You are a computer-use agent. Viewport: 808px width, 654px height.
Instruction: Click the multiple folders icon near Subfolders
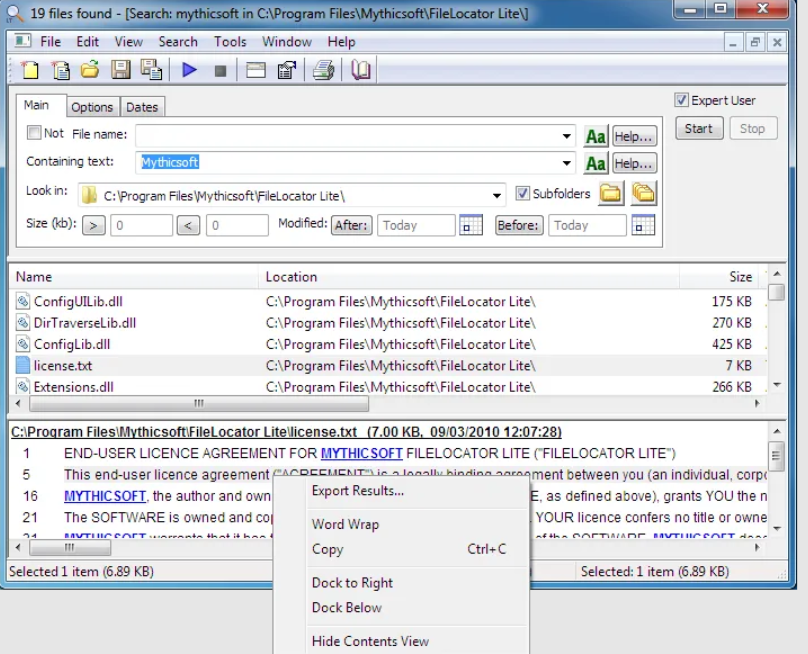(x=644, y=194)
